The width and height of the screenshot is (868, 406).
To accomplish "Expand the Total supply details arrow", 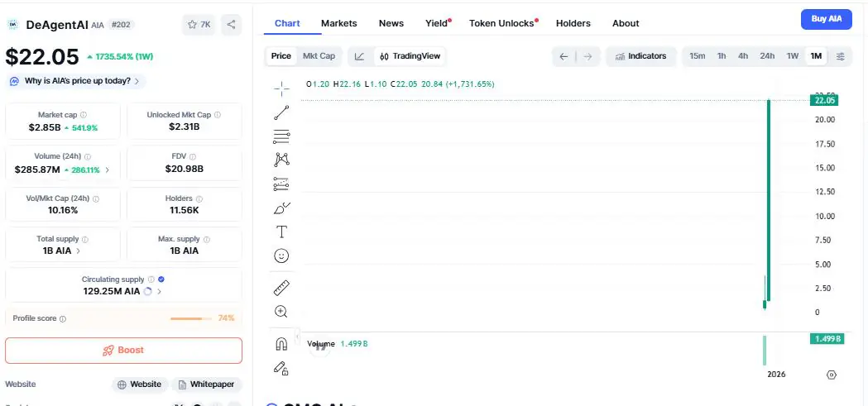I will [x=79, y=251].
